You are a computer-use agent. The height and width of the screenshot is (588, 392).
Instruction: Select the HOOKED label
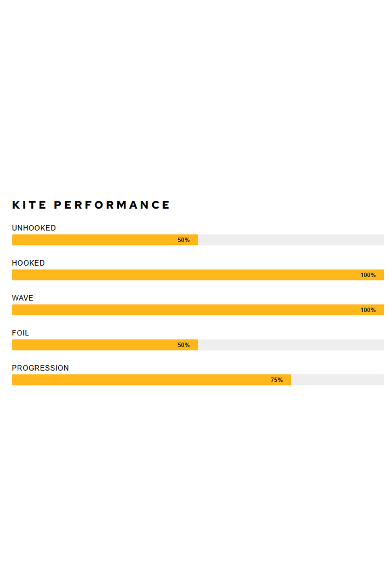[28, 263]
